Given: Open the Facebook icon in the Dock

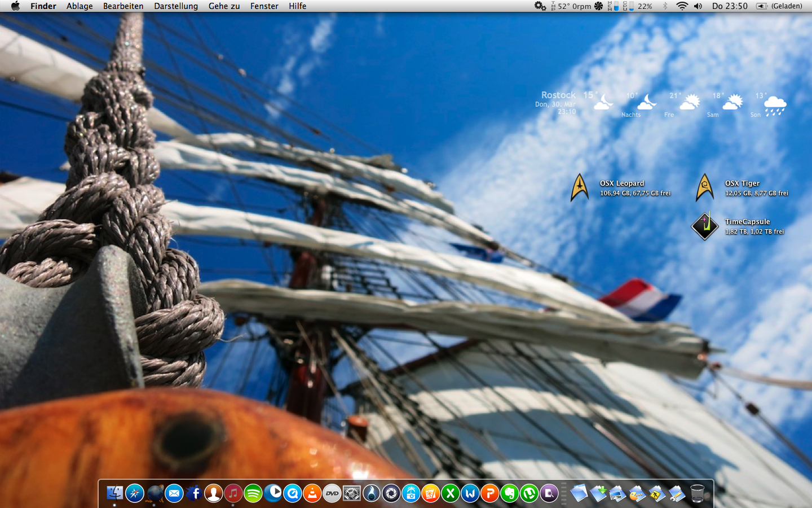Looking at the screenshot, I should coord(194,493).
